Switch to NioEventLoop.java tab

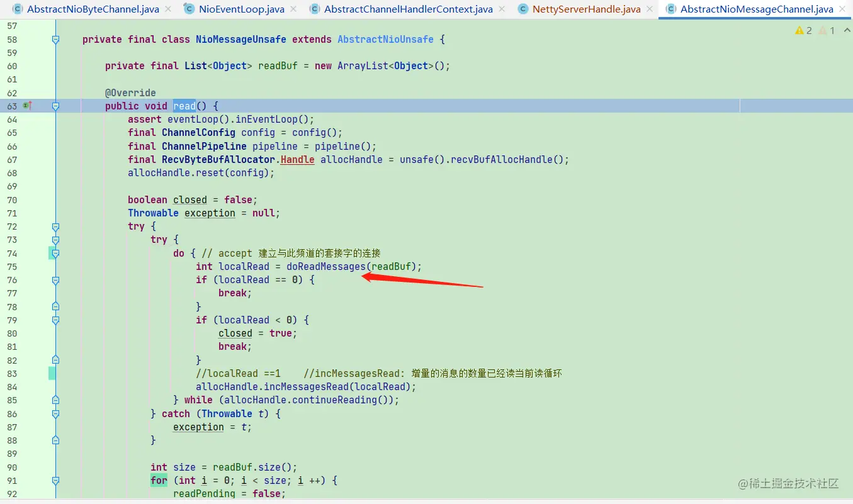point(241,9)
